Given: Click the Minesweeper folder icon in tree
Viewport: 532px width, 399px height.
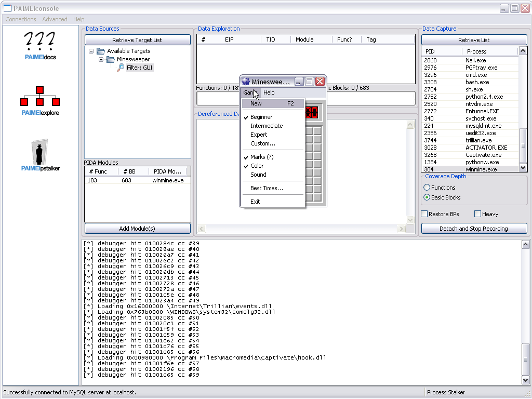Looking at the screenshot, I should 111,59.
